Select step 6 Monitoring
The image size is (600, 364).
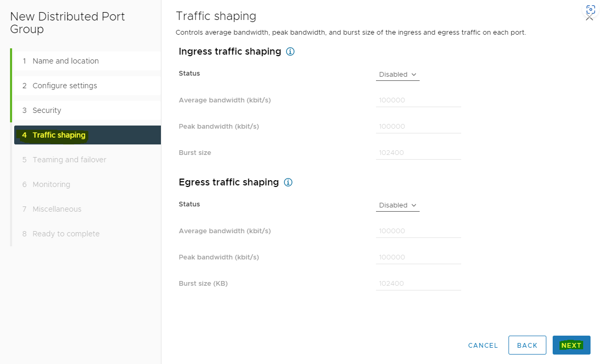87,184
